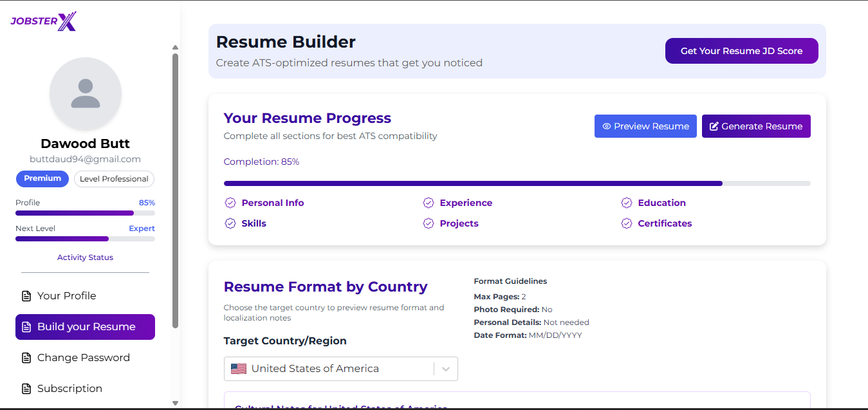Open the United States of America combo box
The image size is (868, 410).
(x=328, y=369)
